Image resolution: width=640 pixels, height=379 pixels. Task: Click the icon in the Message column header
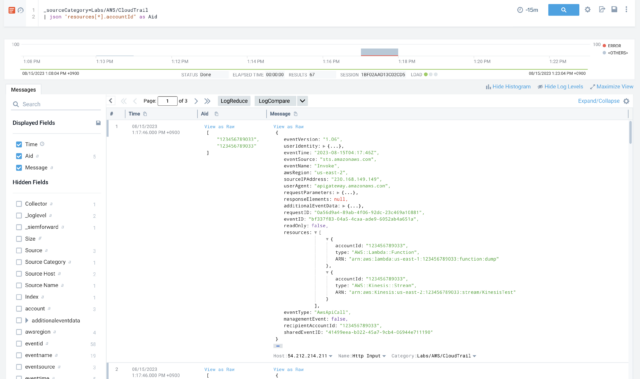tap(296, 114)
